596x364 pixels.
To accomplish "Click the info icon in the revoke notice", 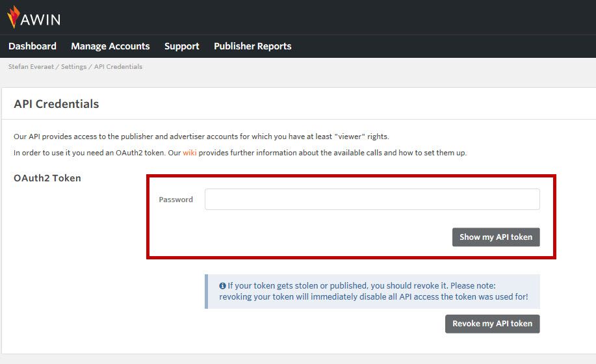I will (222, 286).
